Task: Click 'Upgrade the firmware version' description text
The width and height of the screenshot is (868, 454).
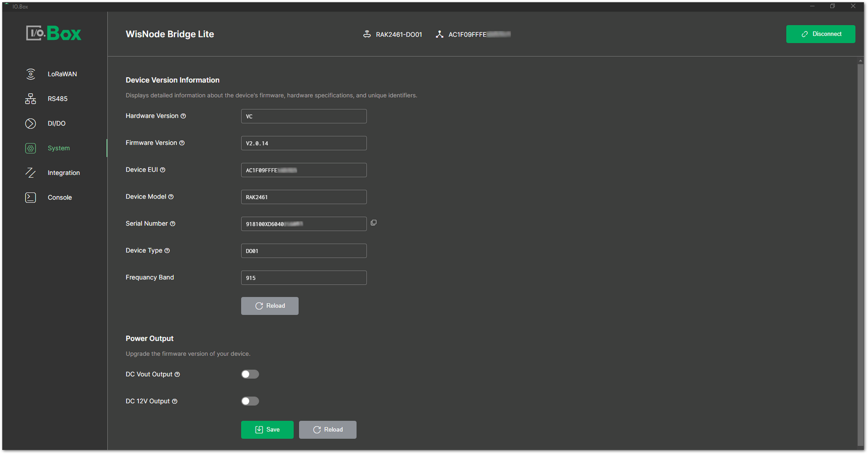Action: 188,354
